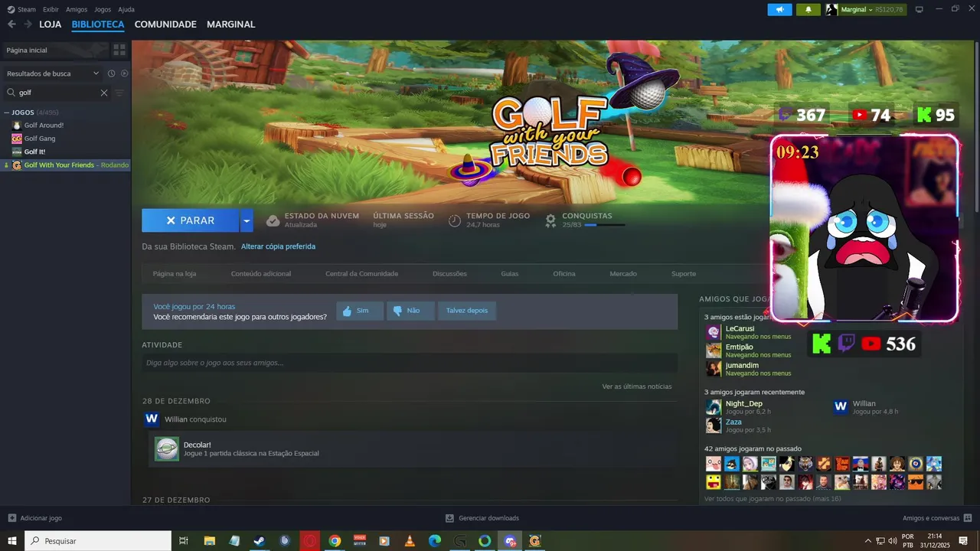Image resolution: width=980 pixels, height=551 pixels.
Task: Open the ESTADO DA NUVEM cloud status icon
Action: 273,220
